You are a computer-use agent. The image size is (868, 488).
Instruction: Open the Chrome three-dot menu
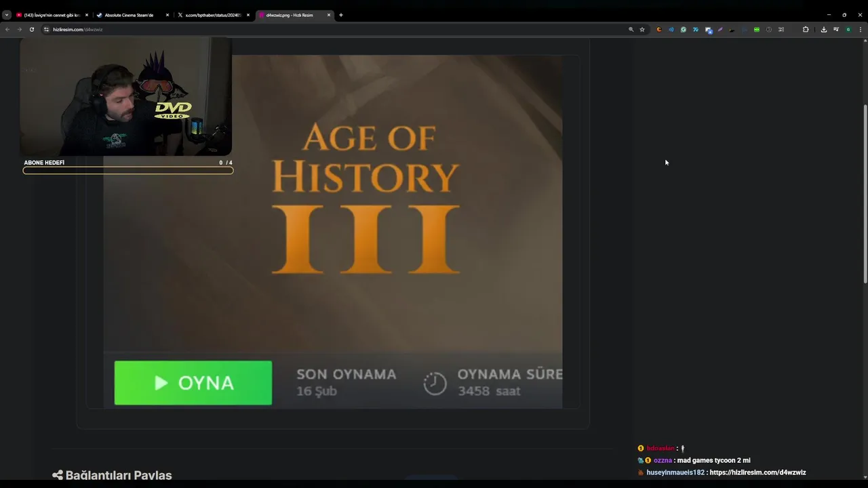click(x=861, y=29)
